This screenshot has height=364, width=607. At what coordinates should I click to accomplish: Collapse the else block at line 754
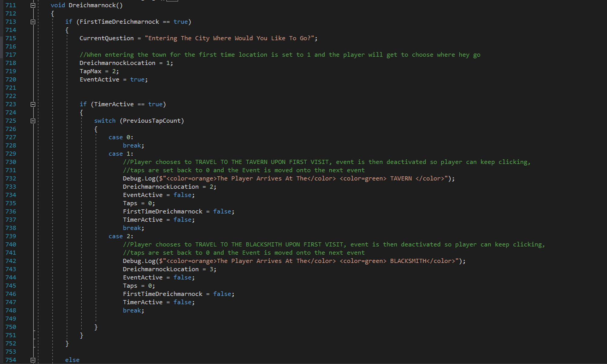click(33, 360)
